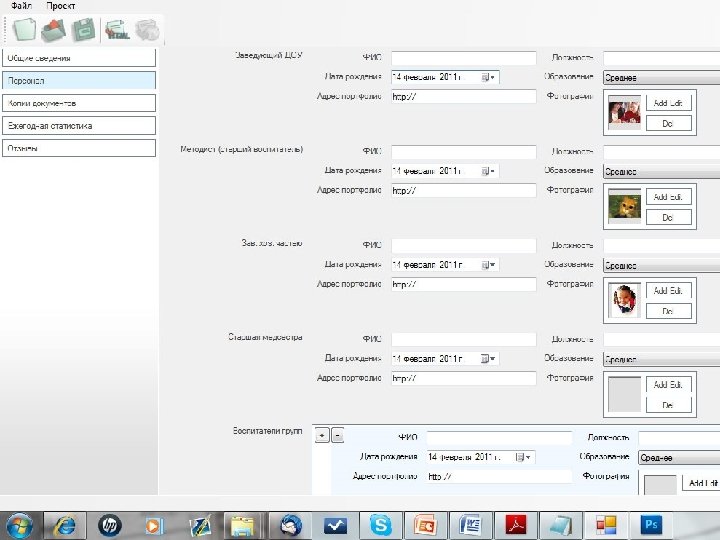This screenshot has width=720, height=540.
Task: Click Del photo button for Старшая медсестра
Action: 669,405
